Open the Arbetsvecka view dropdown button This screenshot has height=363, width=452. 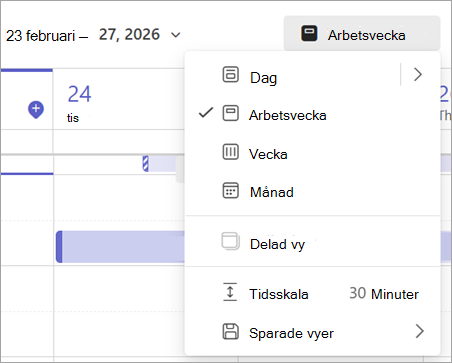362,34
